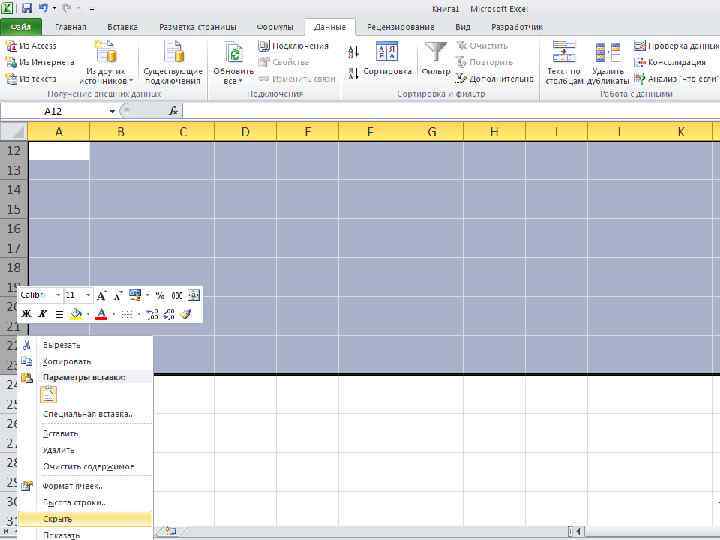Open font name dropdown in mini toolbar

58,295
